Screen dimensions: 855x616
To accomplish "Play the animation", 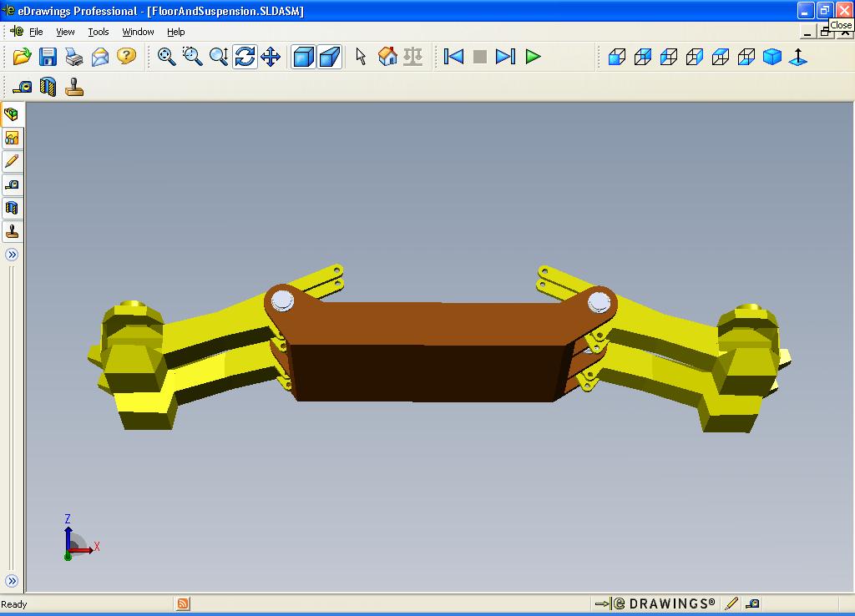I will click(533, 57).
